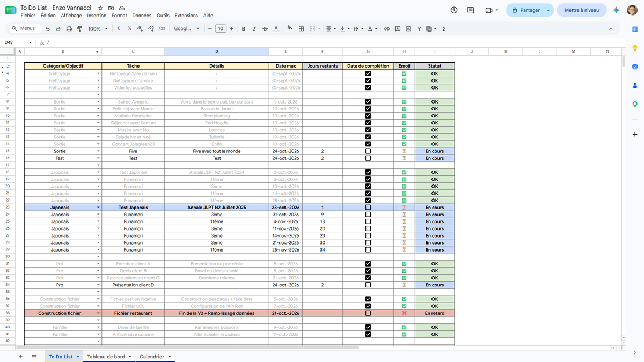Open the fill color picker
Viewport: 644px width, 362px height.
point(290,28)
